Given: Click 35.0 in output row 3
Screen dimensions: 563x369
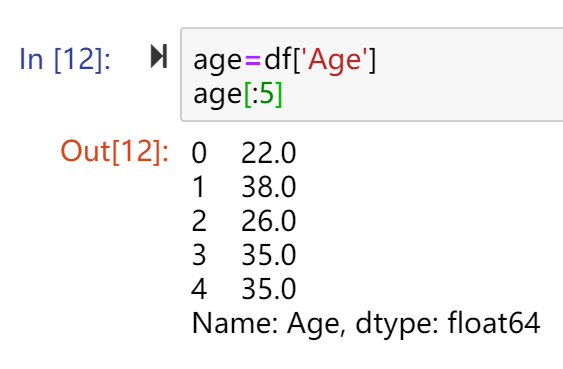Looking at the screenshot, I should (x=269, y=255).
